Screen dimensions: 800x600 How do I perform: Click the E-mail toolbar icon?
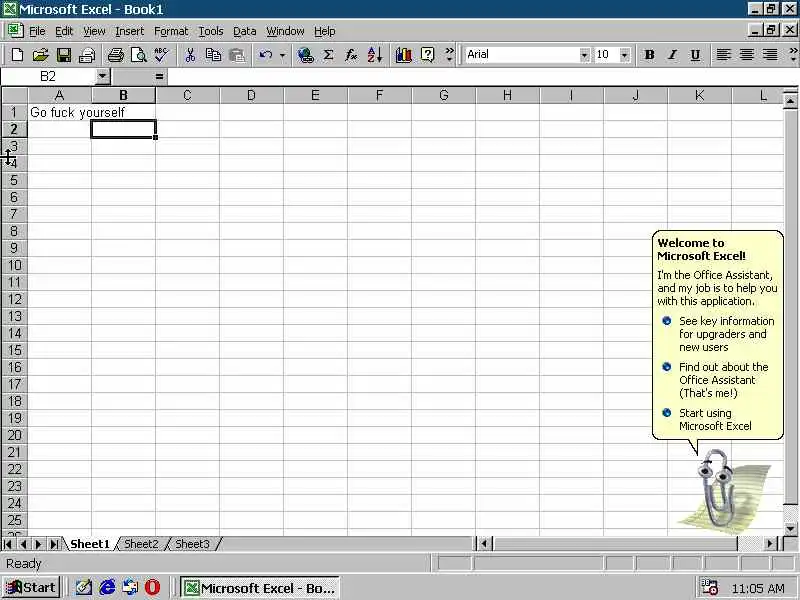click(x=87, y=55)
